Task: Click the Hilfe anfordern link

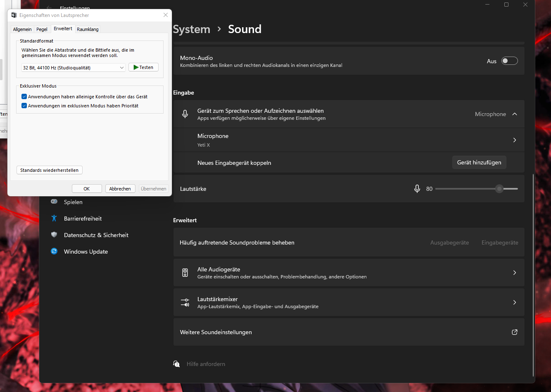Action: click(x=206, y=364)
